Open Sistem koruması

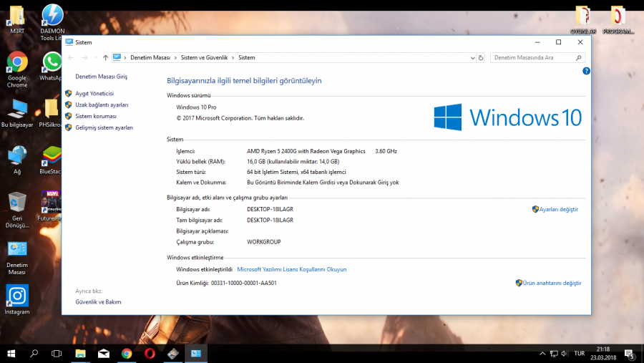pos(95,116)
